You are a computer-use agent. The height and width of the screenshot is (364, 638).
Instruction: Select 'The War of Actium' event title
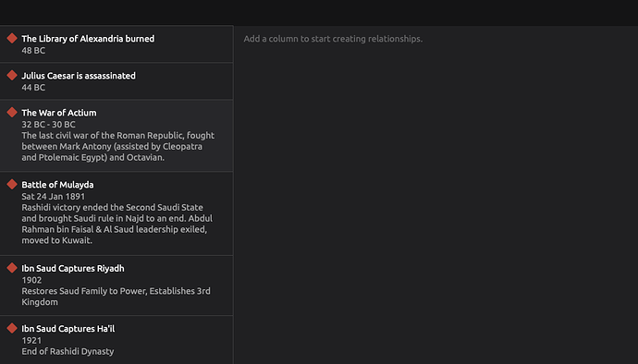pos(59,113)
